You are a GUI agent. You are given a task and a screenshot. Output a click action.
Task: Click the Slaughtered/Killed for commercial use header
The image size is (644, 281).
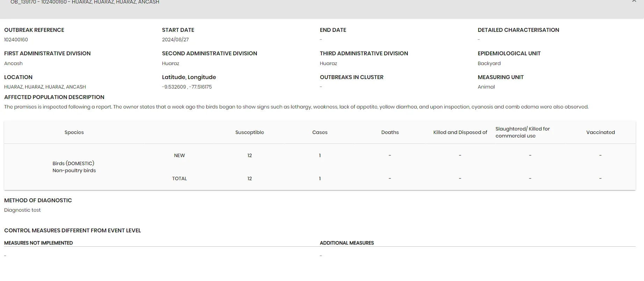click(x=523, y=132)
